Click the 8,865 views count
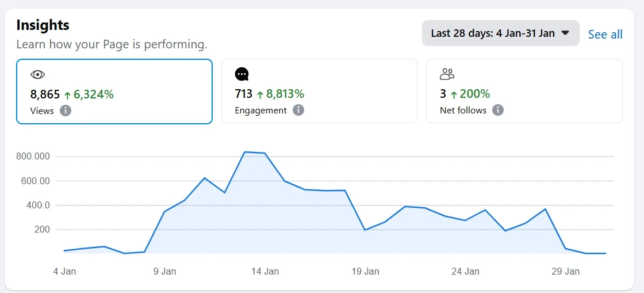 click(x=45, y=94)
